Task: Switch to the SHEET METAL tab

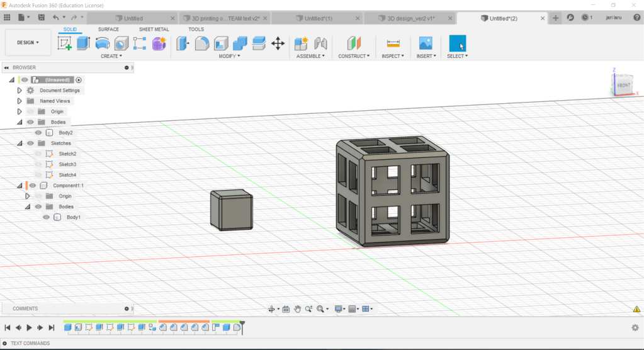Action: pyautogui.click(x=154, y=30)
